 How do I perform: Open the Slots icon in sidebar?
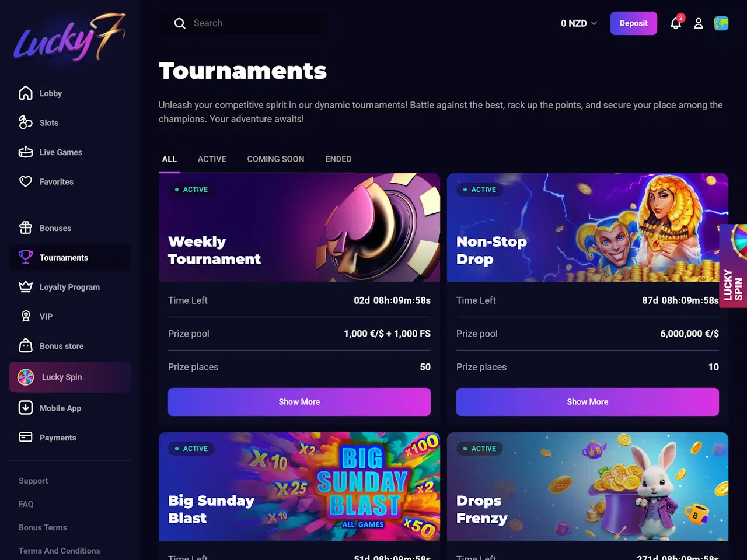(26, 123)
